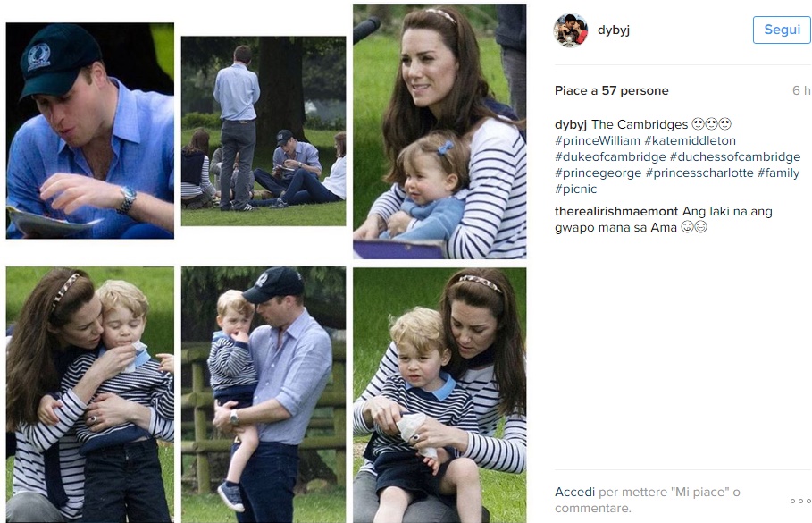812x523 pixels.
Task: View the Piace a 57 persone likes
Action: pos(612,90)
